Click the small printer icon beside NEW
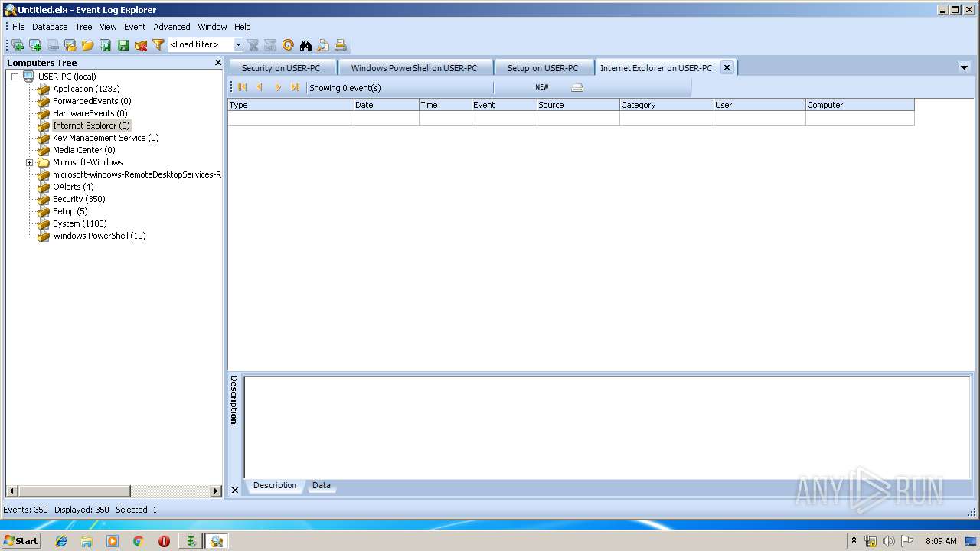980x551 pixels. pos(577,88)
